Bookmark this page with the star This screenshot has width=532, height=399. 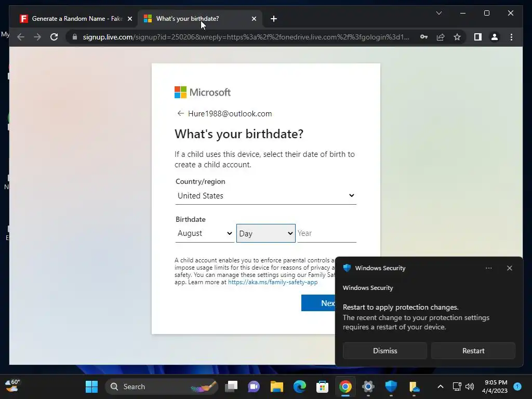point(457,37)
